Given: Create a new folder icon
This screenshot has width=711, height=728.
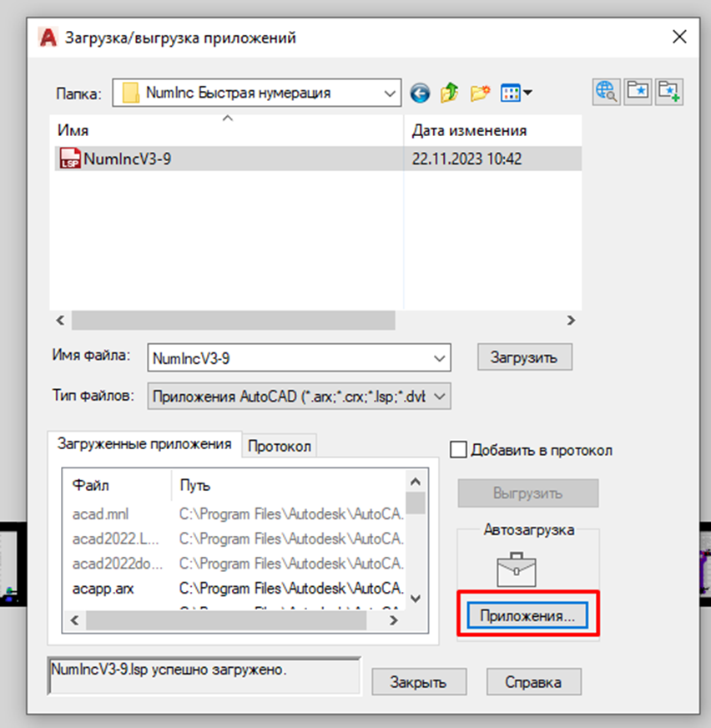Looking at the screenshot, I should point(479,94).
